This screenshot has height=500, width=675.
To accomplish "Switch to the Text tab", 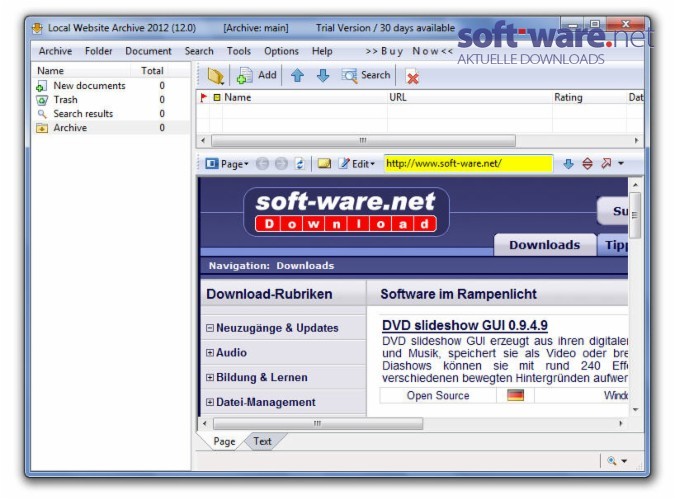I will (262, 441).
